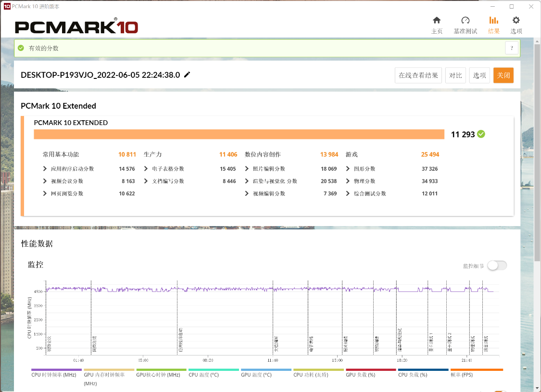This screenshot has width=541, height=392.
Task: Click the 监控 chart title
Action: tap(36, 265)
